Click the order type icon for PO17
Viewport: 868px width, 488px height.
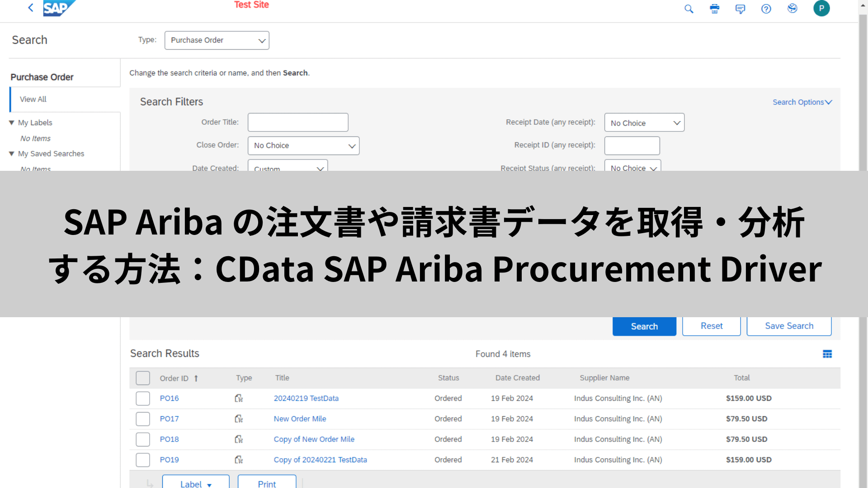pyautogui.click(x=239, y=419)
